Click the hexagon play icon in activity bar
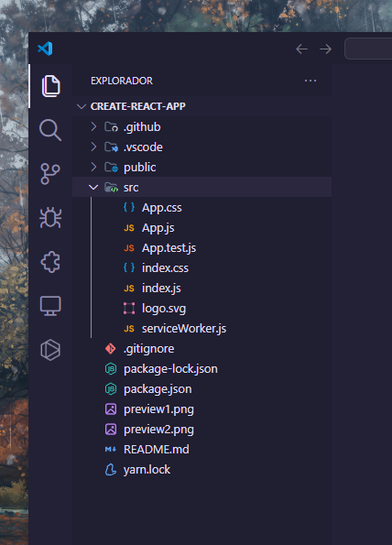The width and height of the screenshot is (392, 545). point(50,350)
